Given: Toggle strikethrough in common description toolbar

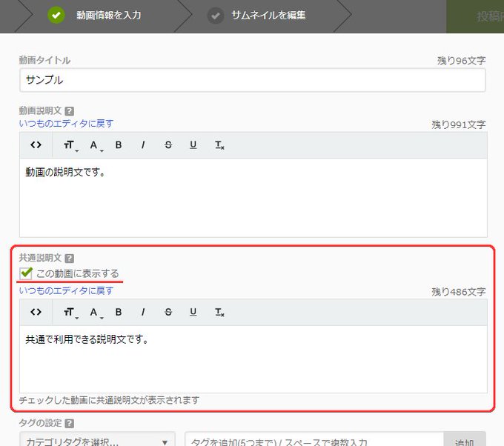Looking at the screenshot, I should pyautogui.click(x=168, y=313).
